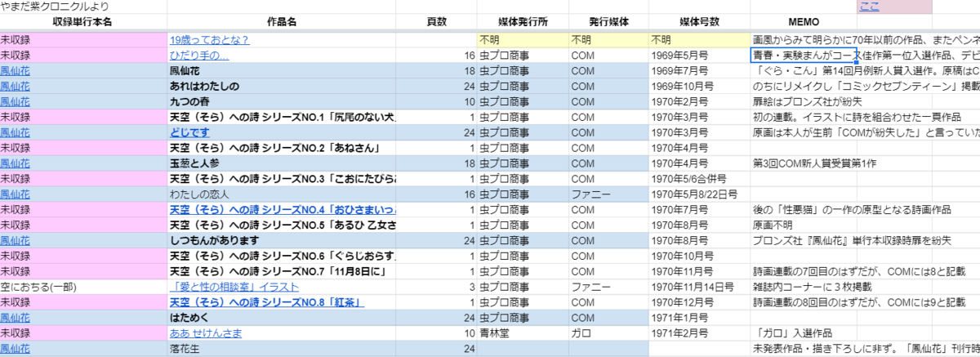Open the 「愛と性の相談室」イラスト link
This screenshot has width=980, height=357.
point(234,287)
